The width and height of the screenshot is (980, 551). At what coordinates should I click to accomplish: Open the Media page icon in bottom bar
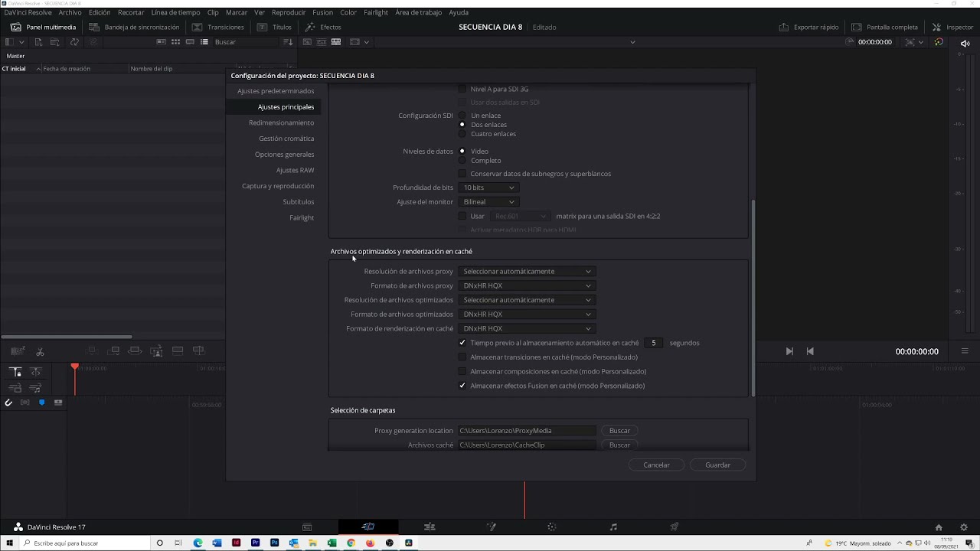click(307, 527)
